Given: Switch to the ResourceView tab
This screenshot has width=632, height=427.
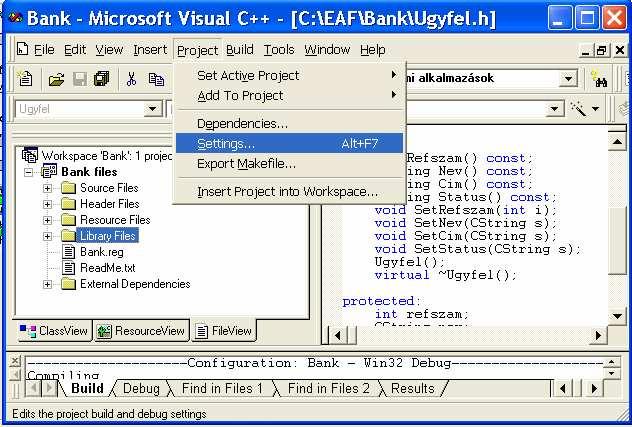Looking at the screenshot, I should [141, 331].
